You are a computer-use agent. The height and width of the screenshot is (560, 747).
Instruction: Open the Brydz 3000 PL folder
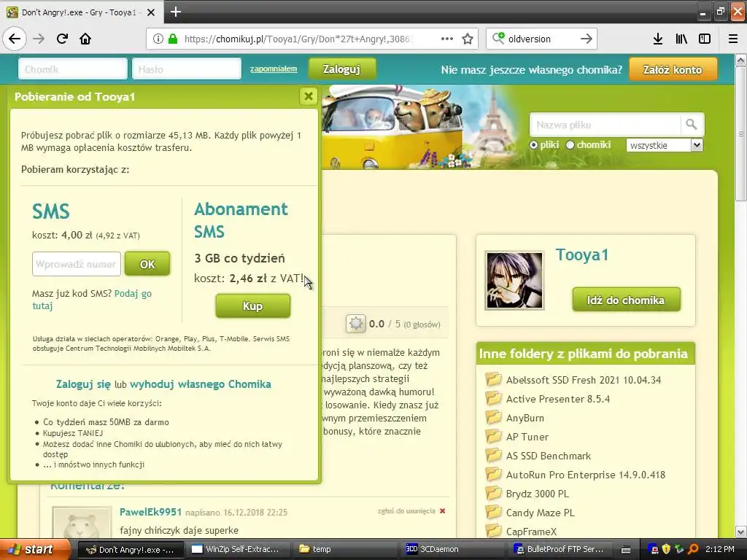point(538,494)
